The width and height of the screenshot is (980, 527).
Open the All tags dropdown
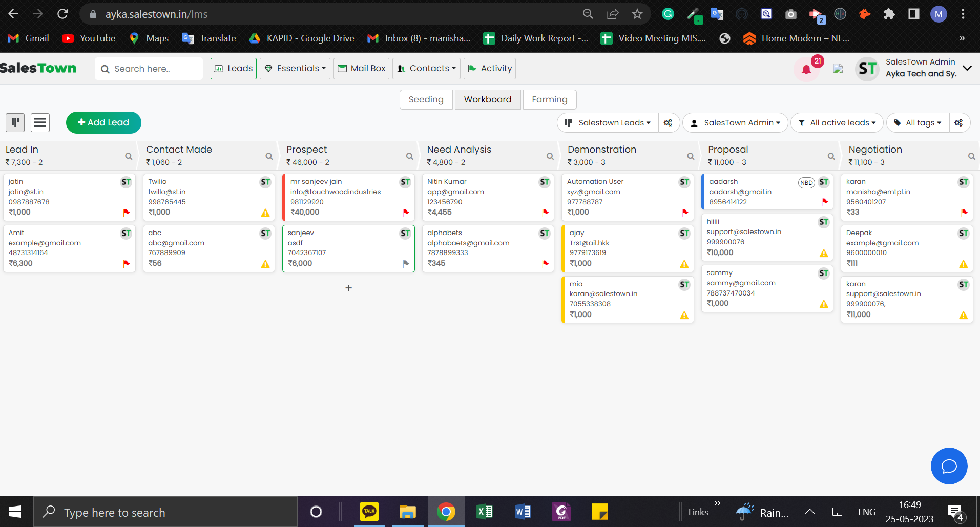click(918, 122)
